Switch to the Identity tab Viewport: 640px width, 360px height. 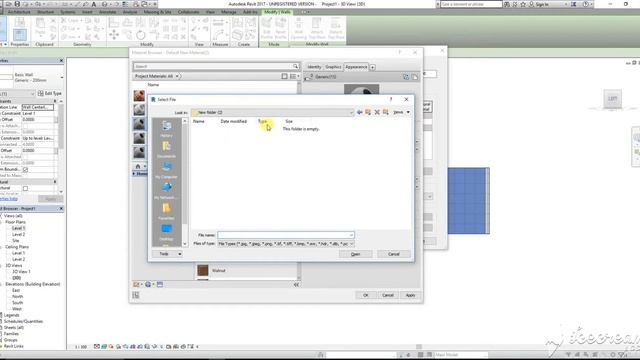pyautogui.click(x=314, y=67)
